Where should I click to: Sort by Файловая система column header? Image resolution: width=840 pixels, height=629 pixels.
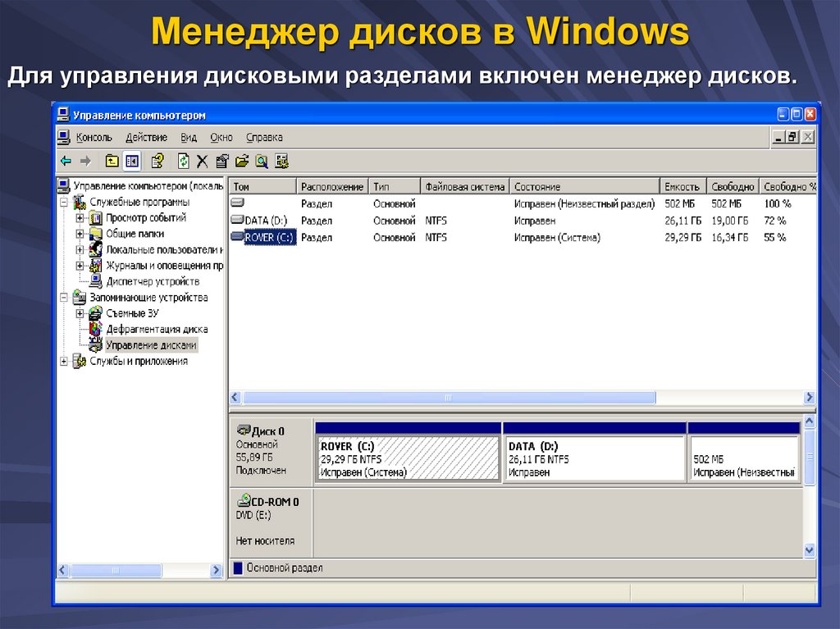tap(465, 186)
